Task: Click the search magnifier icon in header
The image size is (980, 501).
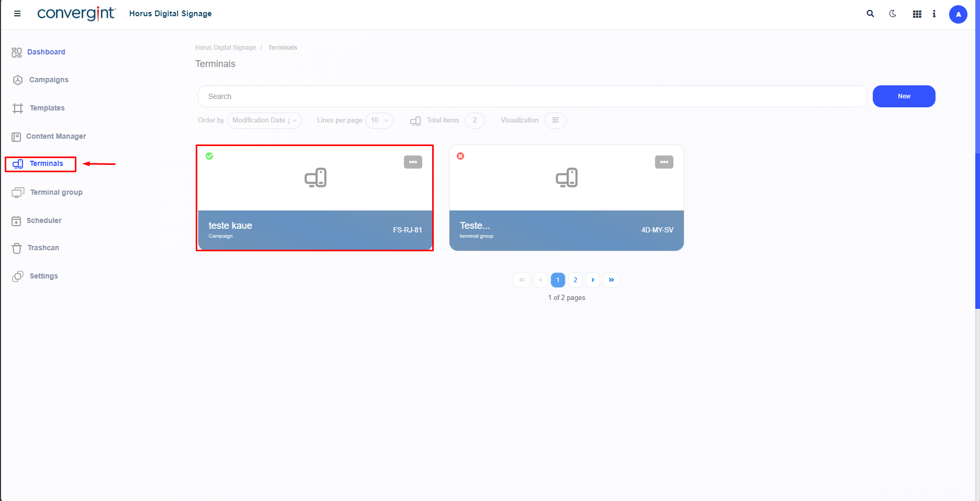Action: click(870, 14)
